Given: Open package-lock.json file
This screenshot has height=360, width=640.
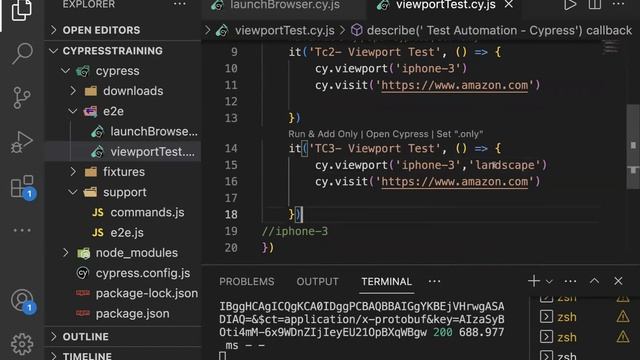Looking at the screenshot, I should click(122, 293).
